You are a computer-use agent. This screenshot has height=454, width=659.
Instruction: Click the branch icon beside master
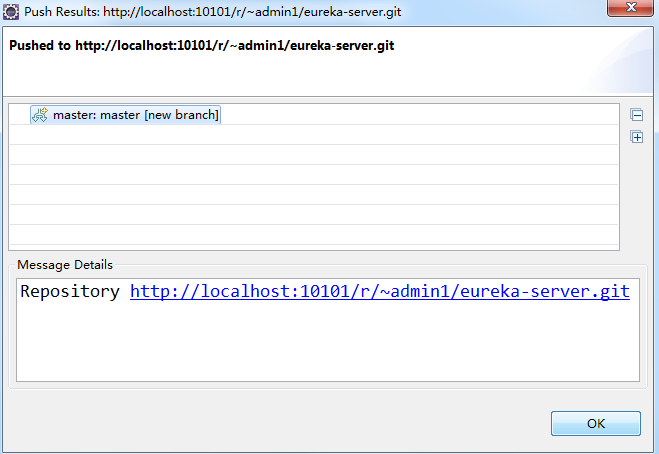[x=40, y=115]
